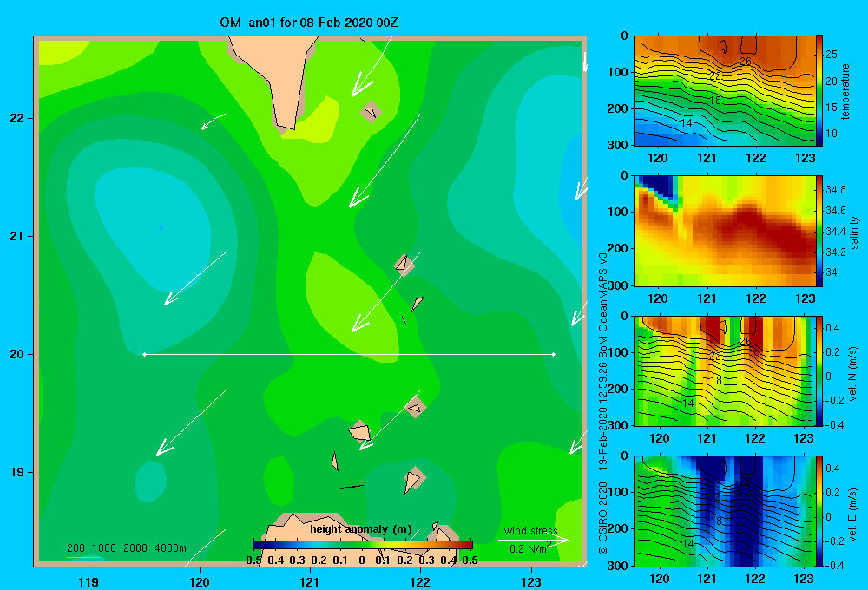Select the northward velocity section panel
The height and width of the screenshot is (590, 868).
pyautogui.click(x=725, y=370)
